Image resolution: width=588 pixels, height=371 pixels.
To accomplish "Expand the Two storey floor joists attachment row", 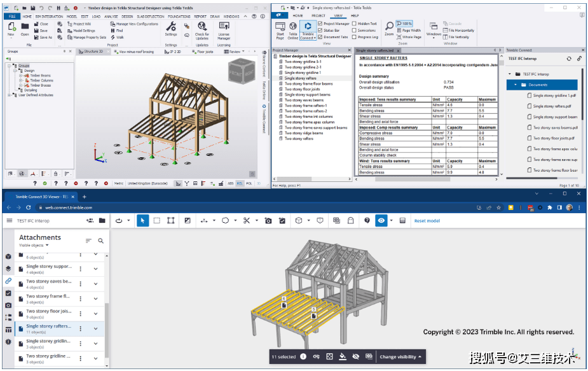I will (95, 314).
